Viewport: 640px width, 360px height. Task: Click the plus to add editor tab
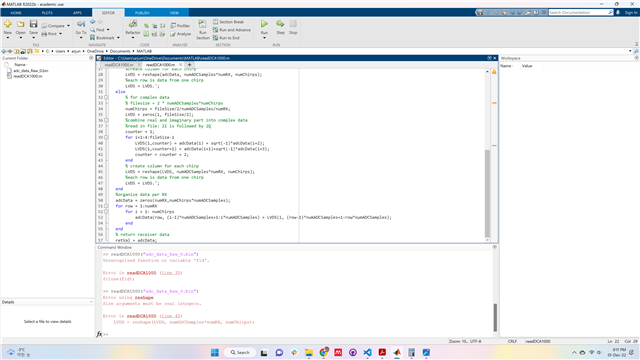[x=189, y=65]
